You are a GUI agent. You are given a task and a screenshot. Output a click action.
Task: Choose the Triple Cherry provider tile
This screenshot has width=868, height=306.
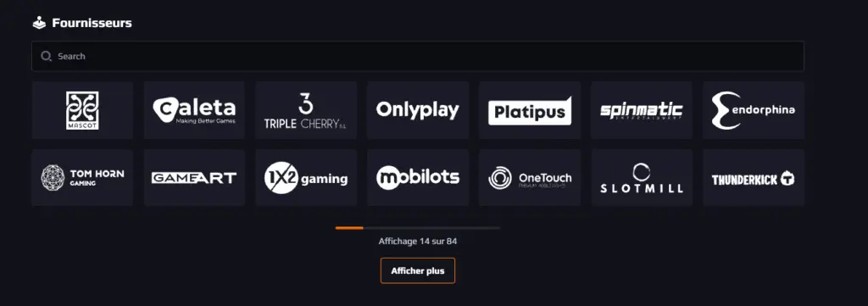tap(306, 110)
